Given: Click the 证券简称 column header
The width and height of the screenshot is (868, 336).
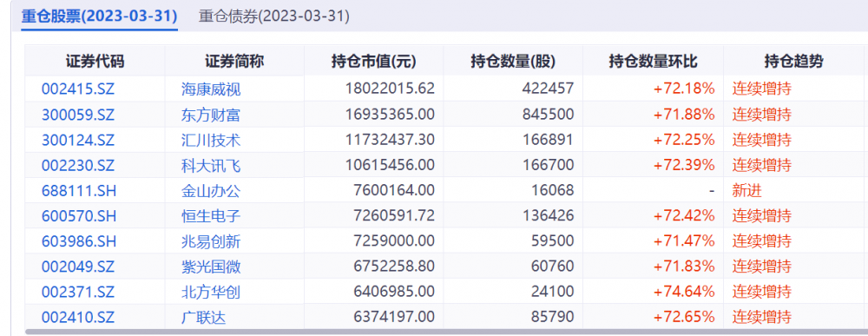Looking at the screenshot, I should tap(234, 61).
